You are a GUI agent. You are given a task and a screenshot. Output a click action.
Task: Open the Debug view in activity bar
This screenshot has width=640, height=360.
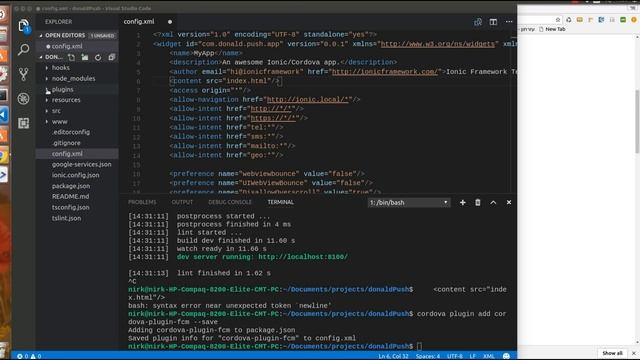click(x=23, y=98)
